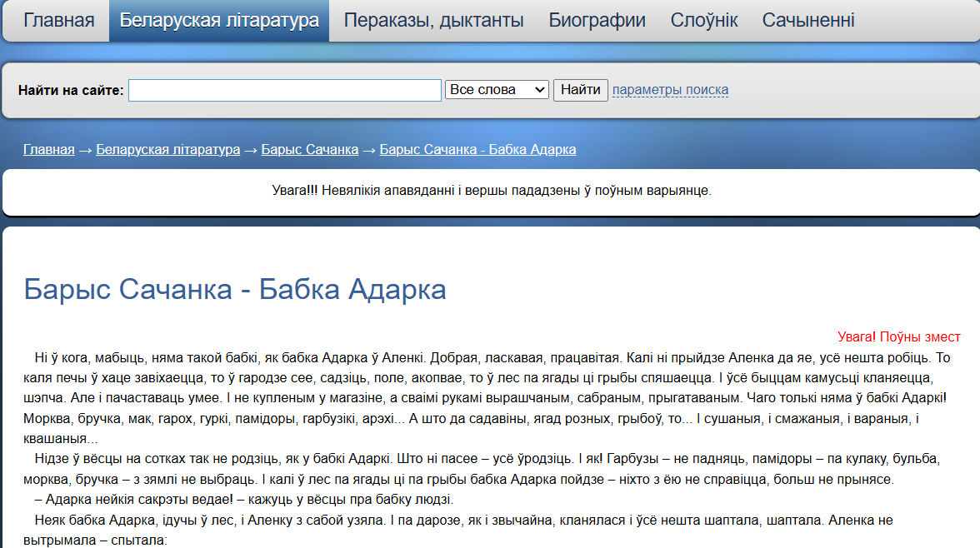Click the line about Адарка's сакрэты
This screenshot has width=980, height=548.
point(244,500)
